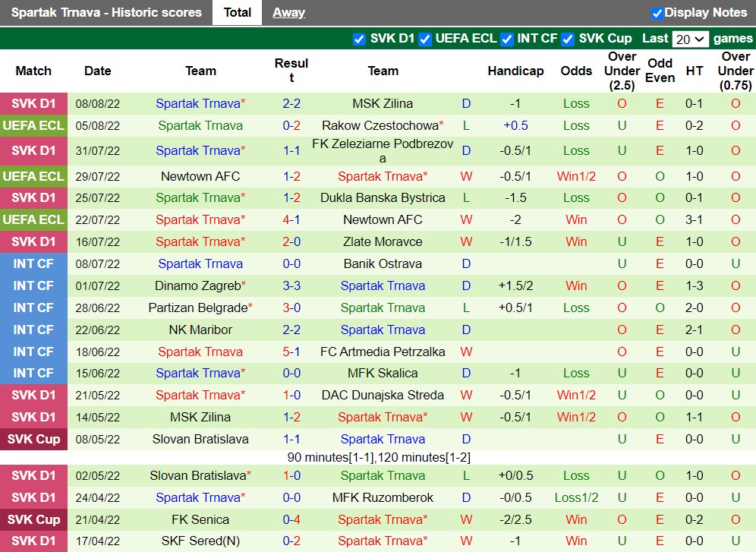Open the INT CF badge next to Banik Ostrava match
Image resolution: width=756 pixels, height=552 pixels.
point(33,264)
